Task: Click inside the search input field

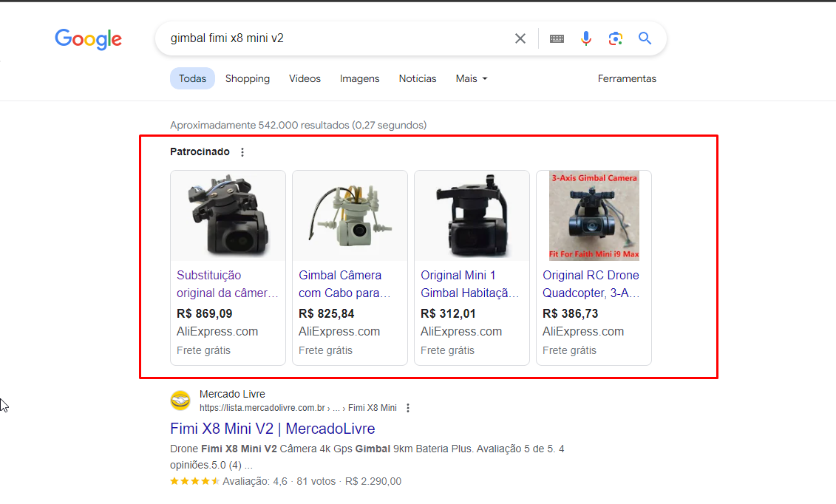Action: pos(333,38)
